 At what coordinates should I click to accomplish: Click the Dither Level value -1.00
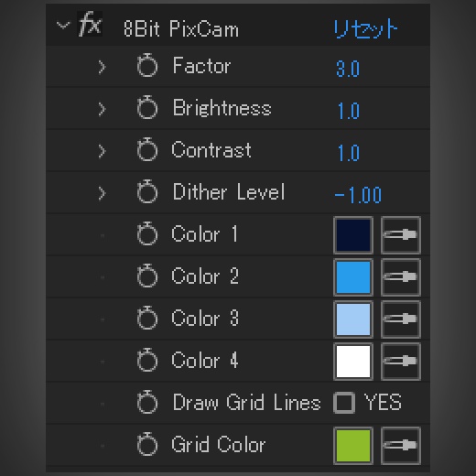[358, 195]
